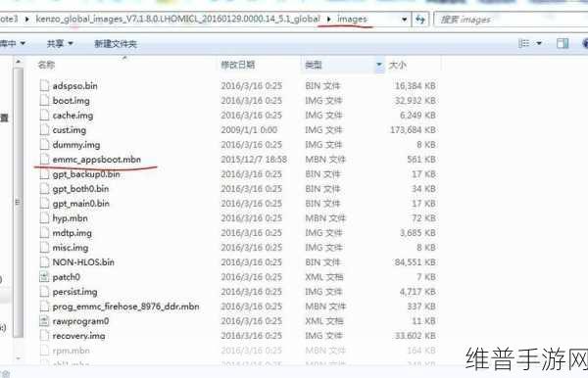Select the patch0 file name
The image size is (588, 378).
[67, 277]
